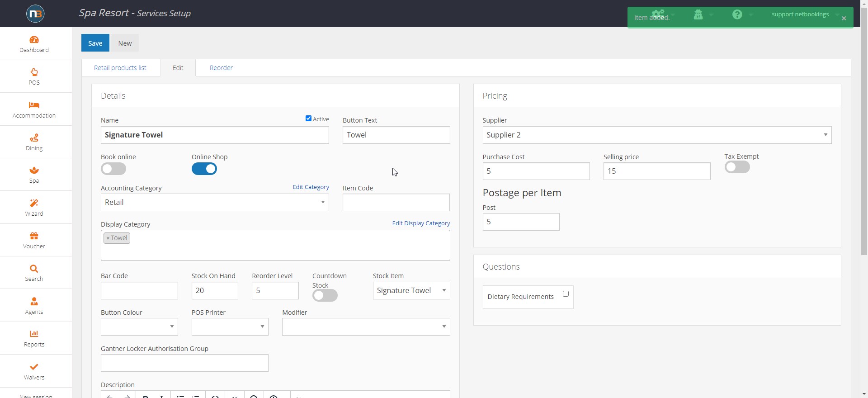Enable the Book online toggle
This screenshot has width=868, height=398.
pyautogui.click(x=113, y=169)
